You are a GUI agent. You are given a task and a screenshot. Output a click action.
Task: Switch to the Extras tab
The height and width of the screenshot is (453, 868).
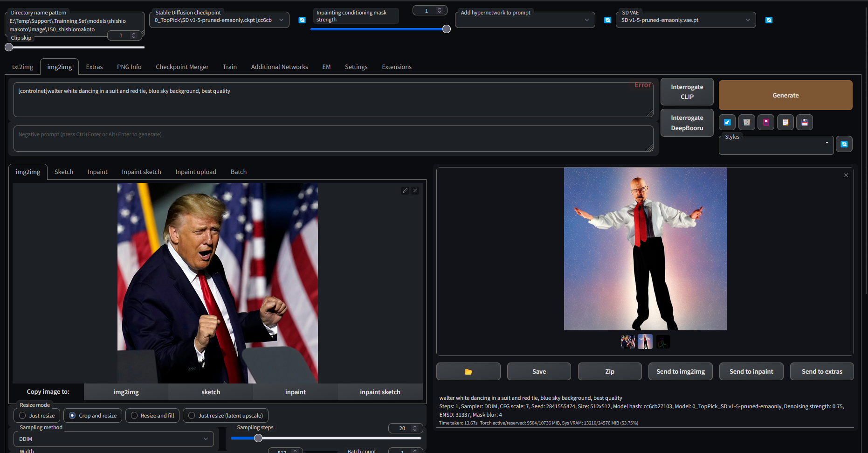pos(94,67)
